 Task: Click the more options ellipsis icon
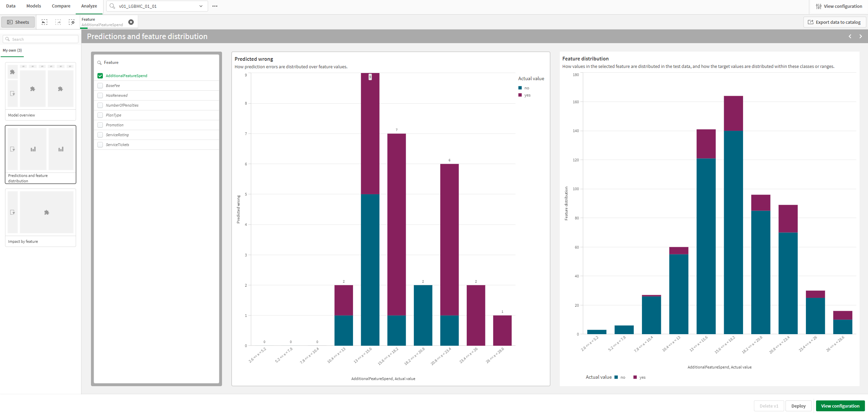coord(215,7)
